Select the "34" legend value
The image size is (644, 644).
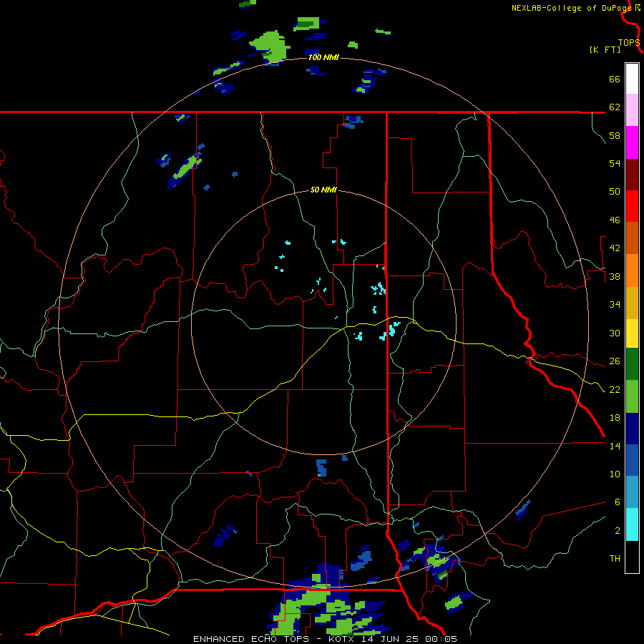click(x=615, y=305)
